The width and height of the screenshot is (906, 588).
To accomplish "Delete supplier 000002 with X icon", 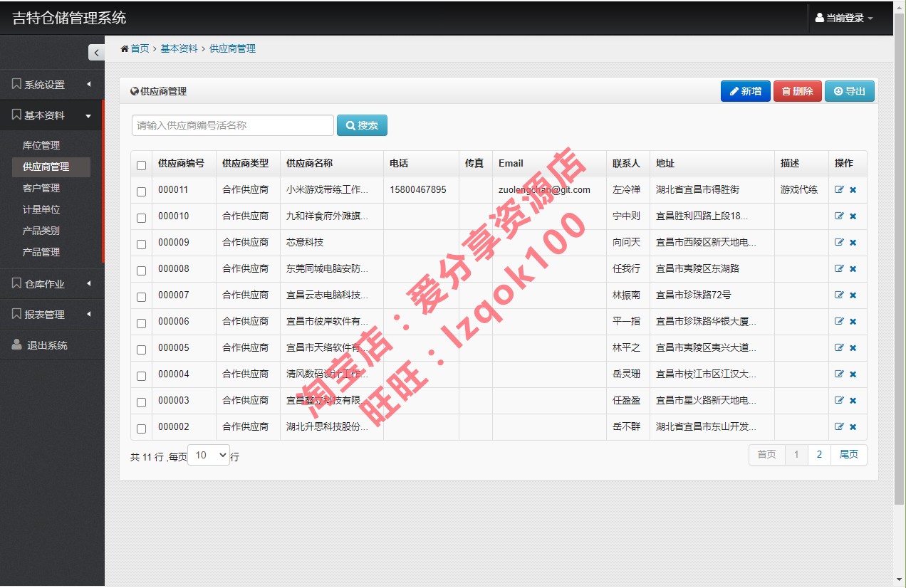I will click(x=853, y=427).
